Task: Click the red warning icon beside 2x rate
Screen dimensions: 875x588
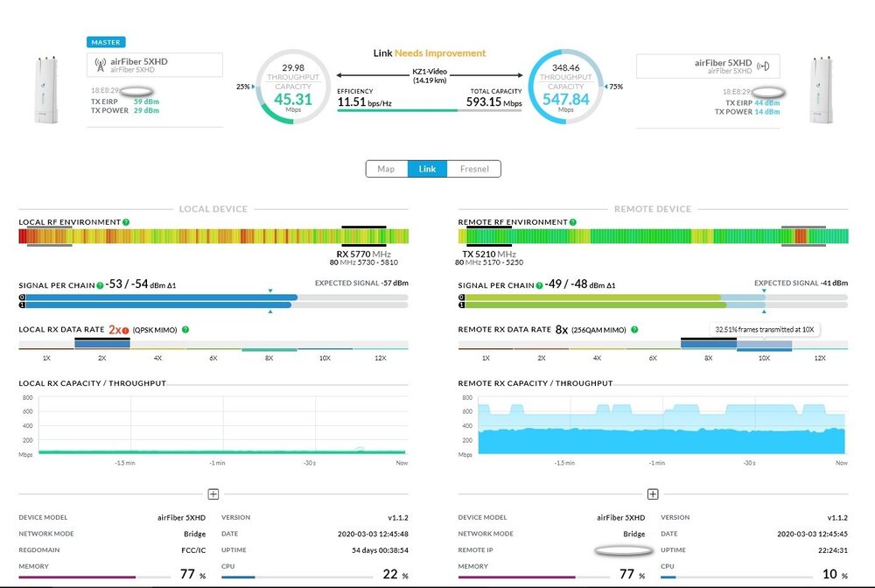Action: tap(126, 330)
